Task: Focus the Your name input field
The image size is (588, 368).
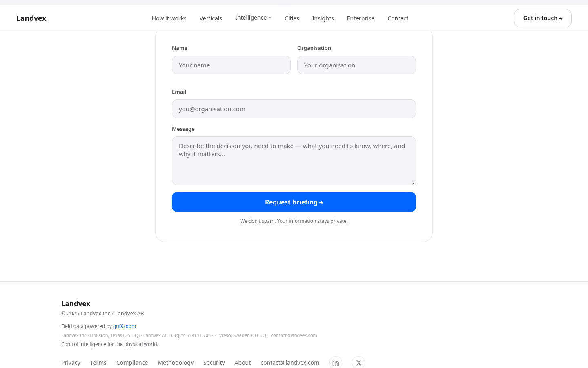Action: pos(231,65)
